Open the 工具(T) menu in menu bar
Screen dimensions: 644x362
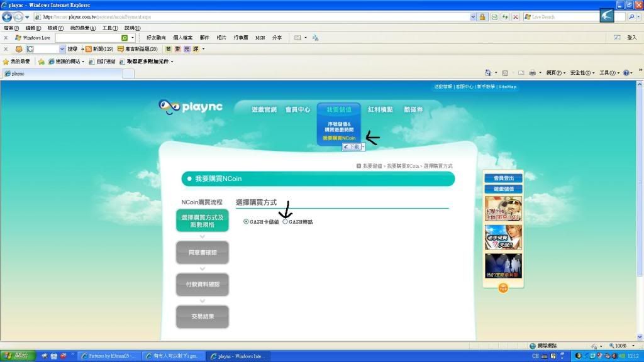pos(110,28)
